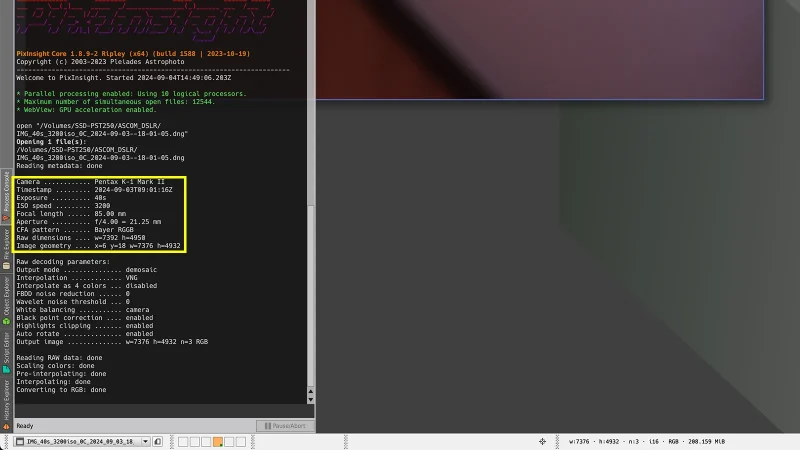Click the 'Ready' status label

pyautogui.click(x=24, y=426)
